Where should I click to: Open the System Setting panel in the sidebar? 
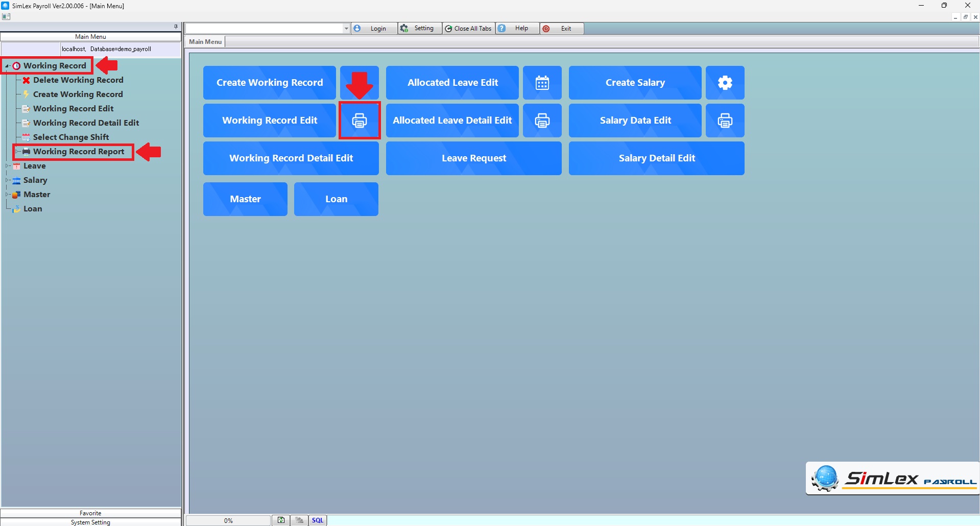click(90, 522)
